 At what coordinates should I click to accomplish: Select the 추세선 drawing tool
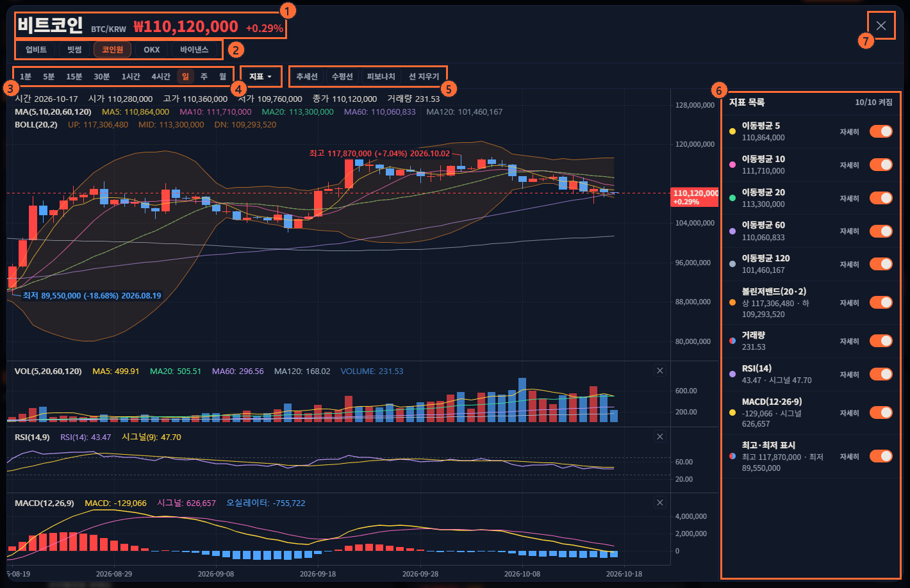click(x=307, y=76)
